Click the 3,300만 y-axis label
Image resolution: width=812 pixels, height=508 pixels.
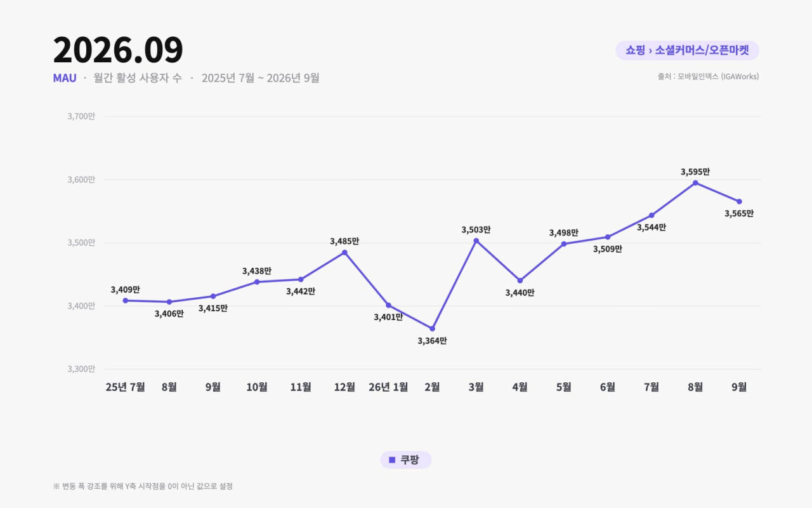[81, 369]
